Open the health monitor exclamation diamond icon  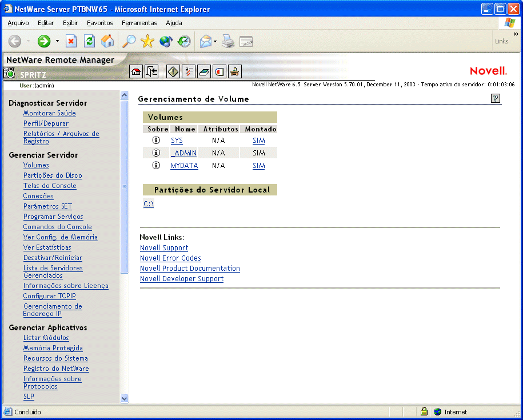(x=173, y=71)
